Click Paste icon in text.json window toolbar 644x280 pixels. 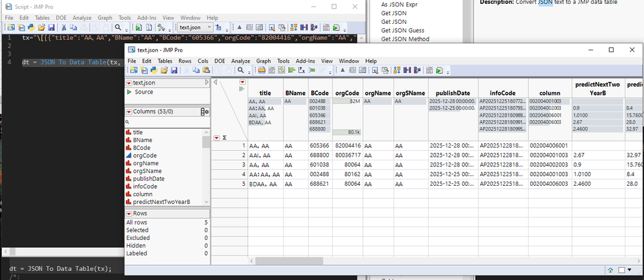coord(206,70)
